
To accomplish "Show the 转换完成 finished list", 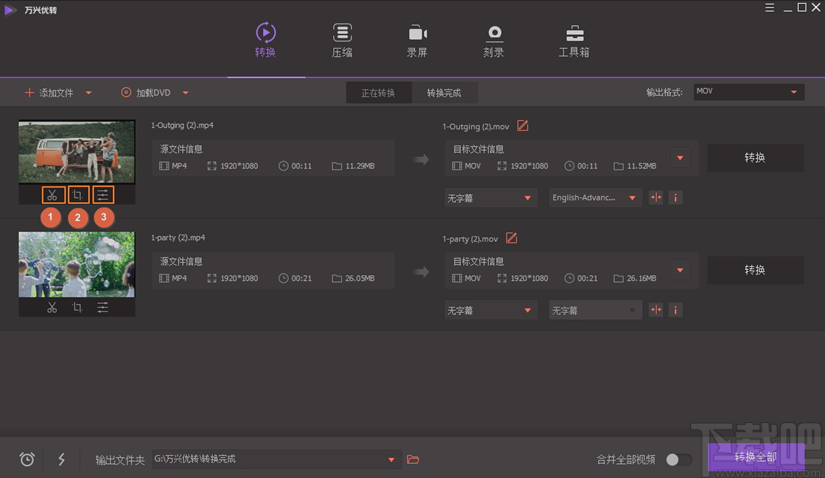I will pos(444,93).
